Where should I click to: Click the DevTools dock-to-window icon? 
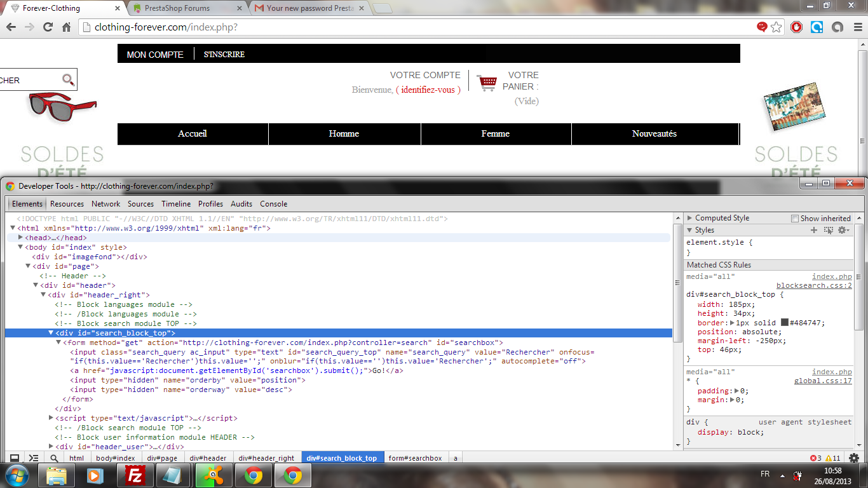[x=14, y=457]
